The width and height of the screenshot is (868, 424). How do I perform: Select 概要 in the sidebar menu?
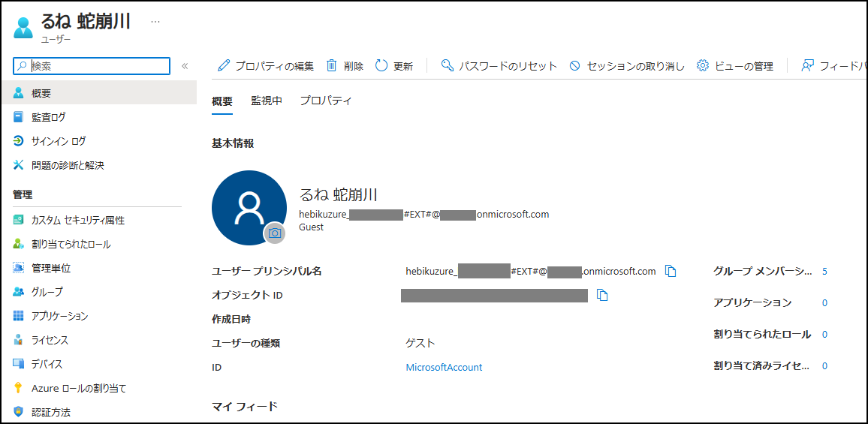click(98, 93)
